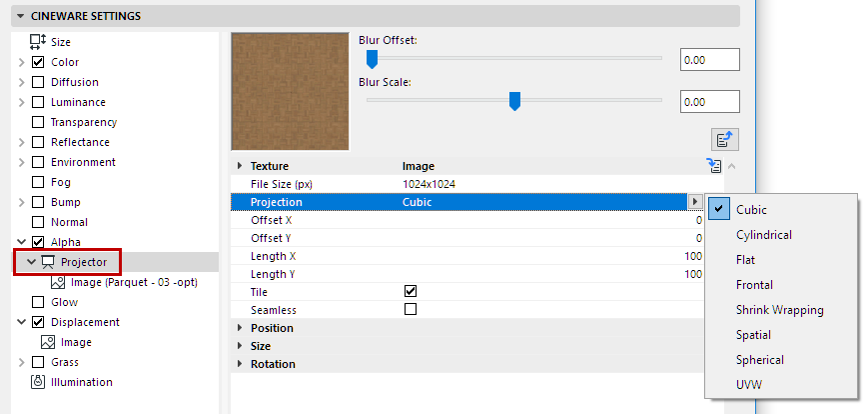Choose Shrink Wrapping projection

[779, 310]
